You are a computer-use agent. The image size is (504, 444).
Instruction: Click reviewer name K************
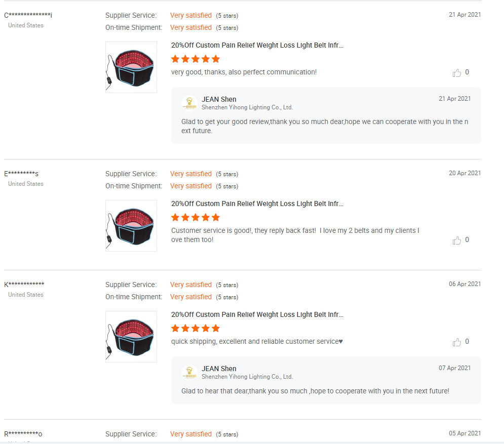point(24,285)
